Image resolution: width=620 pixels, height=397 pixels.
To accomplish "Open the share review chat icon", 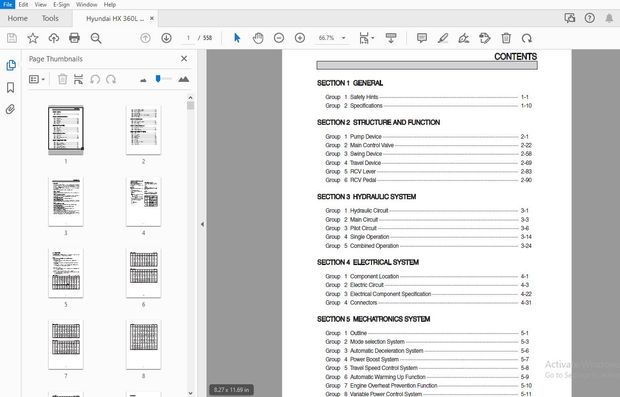I will click(x=570, y=18).
